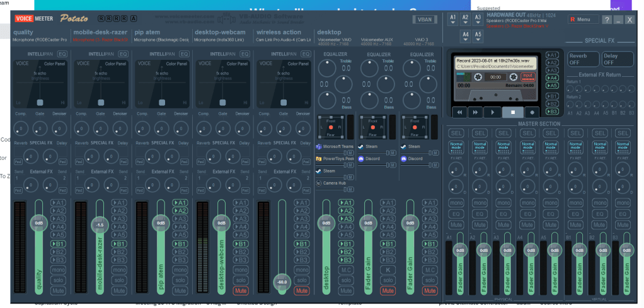Click Discord icon in Voicemeeter AUX column

pyautogui.click(x=361, y=159)
